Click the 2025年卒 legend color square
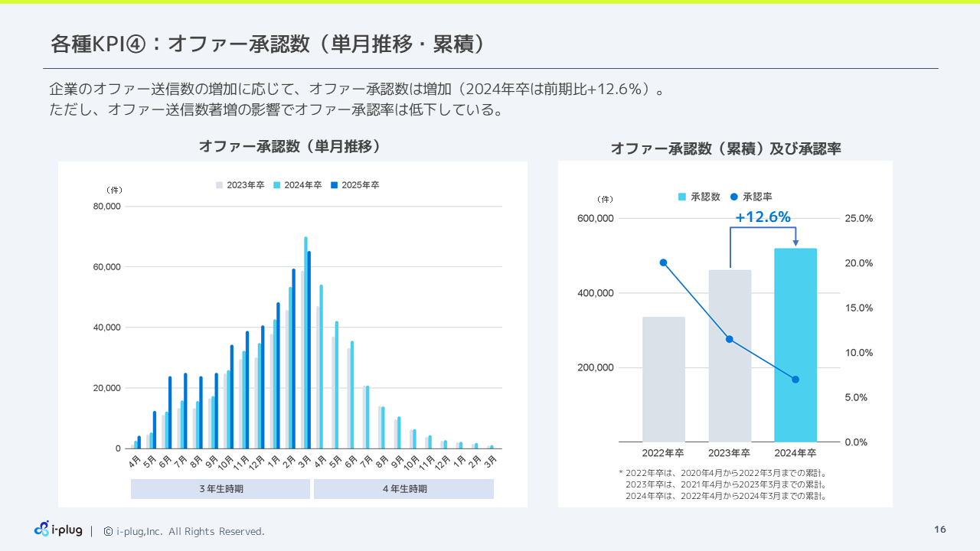980x551 pixels. coord(335,185)
